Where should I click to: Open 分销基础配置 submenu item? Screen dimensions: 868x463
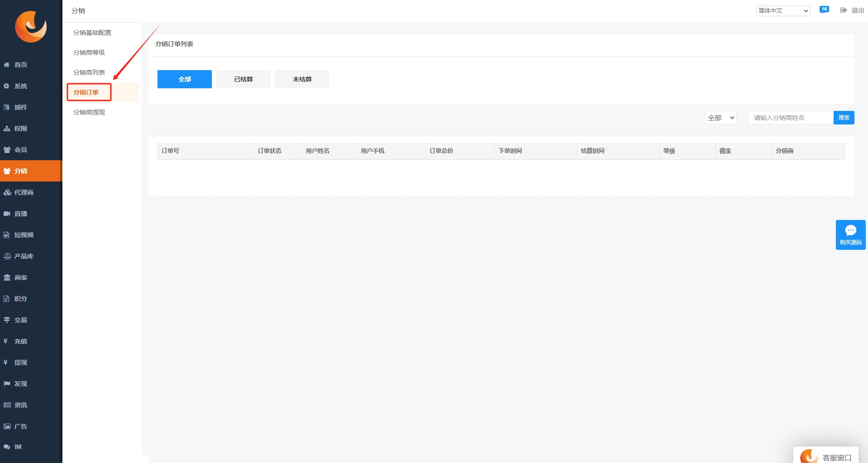coord(92,33)
